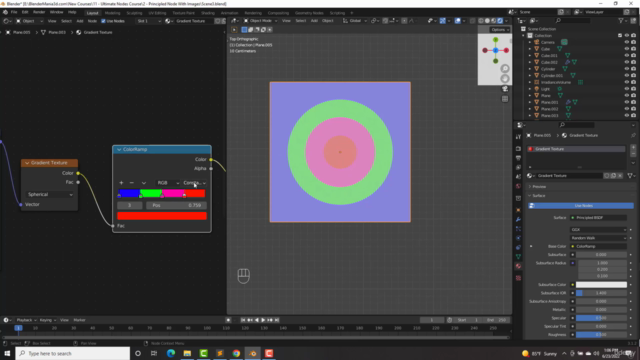
Task: Open the Render properties tab icon
Action: pos(518,149)
